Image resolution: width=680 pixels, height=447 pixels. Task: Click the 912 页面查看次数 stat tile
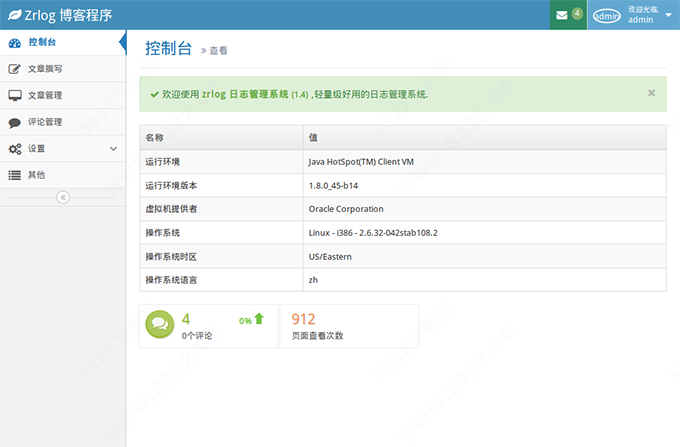(348, 327)
